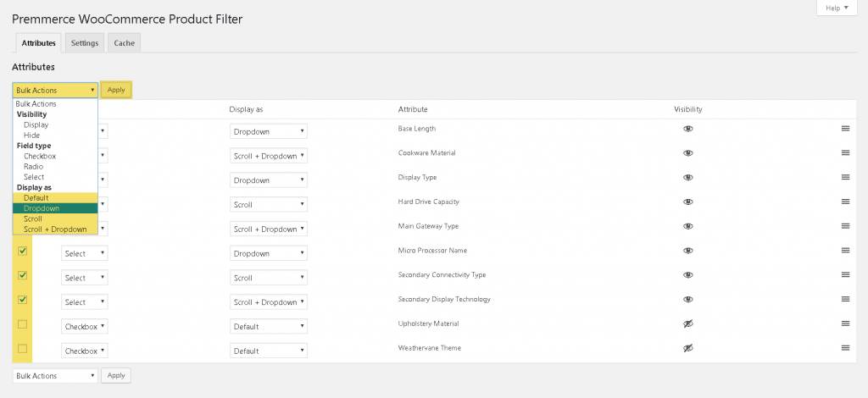The height and width of the screenshot is (398, 868).
Task: Open Display as dropdown for Base Length
Action: click(x=269, y=131)
